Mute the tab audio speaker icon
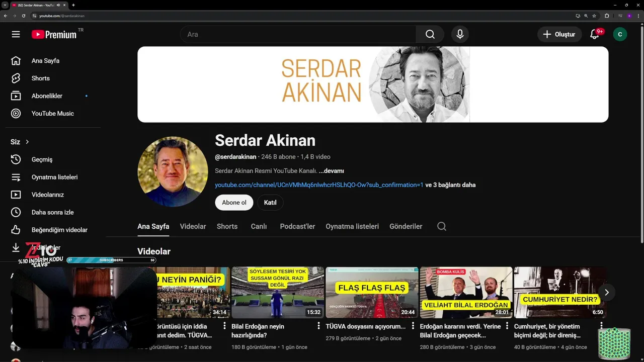Screen dimensions: 644x362 point(59,5)
